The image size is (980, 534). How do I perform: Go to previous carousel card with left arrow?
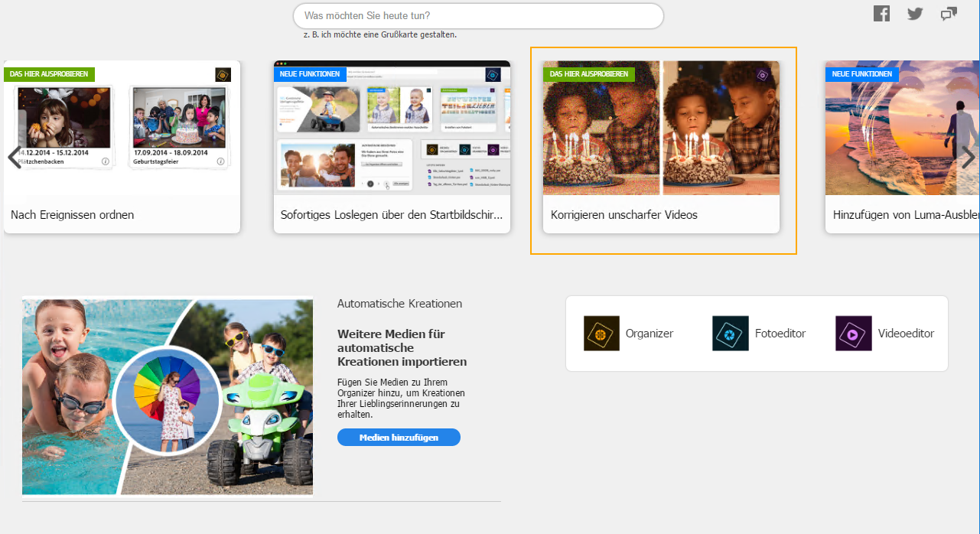[x=15, y=158]
